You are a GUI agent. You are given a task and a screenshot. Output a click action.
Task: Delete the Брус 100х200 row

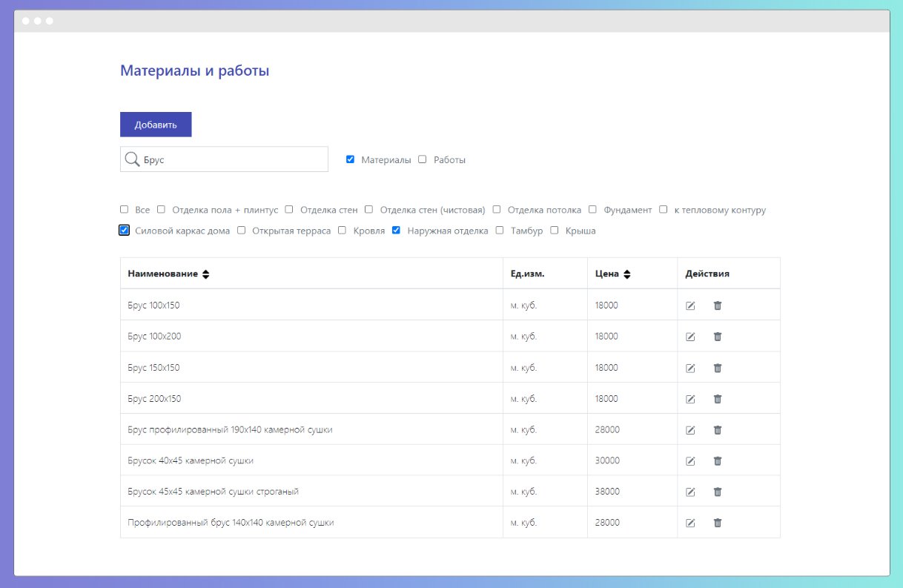point(718,337)
